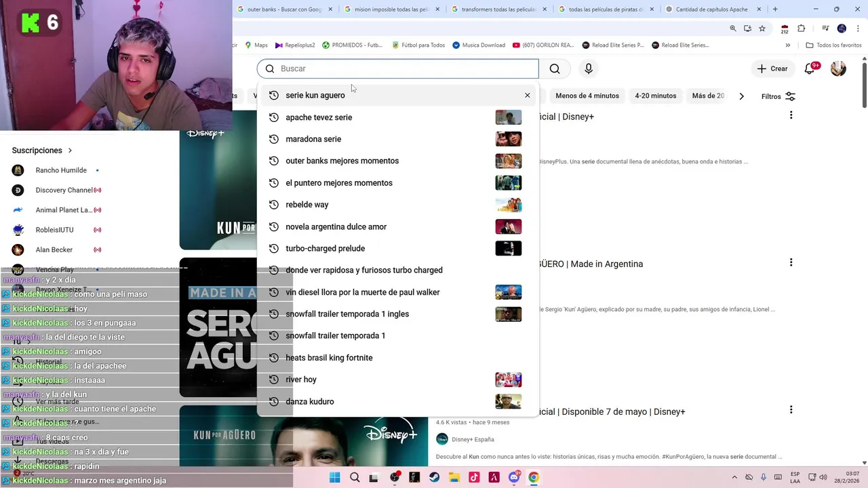Select 'heats brasil king fortnite' suggestion
The width and height of the screenshot is (868, 488).
pos(397,358)
